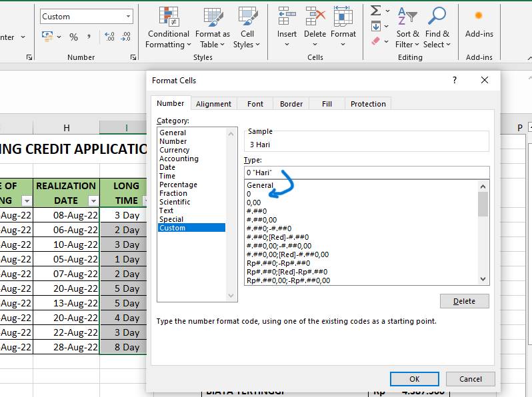This screenshot has height=397, width=532.
Task: Open the Format cells ribbon menu
Action: (343, 27)
